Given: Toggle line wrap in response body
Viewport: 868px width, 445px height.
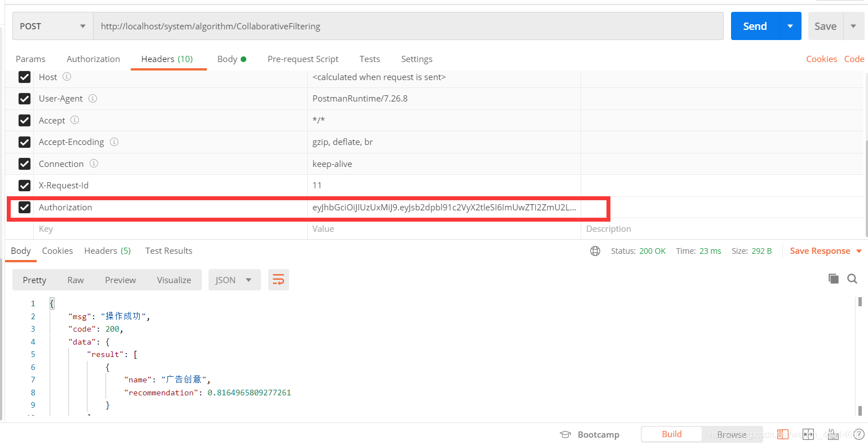Looking at the screenshot, I should click(x=278, y=280).
